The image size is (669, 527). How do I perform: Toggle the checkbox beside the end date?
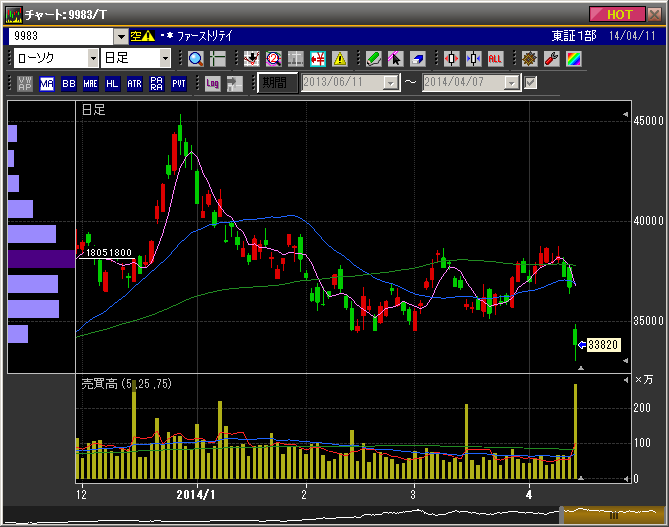531,83
